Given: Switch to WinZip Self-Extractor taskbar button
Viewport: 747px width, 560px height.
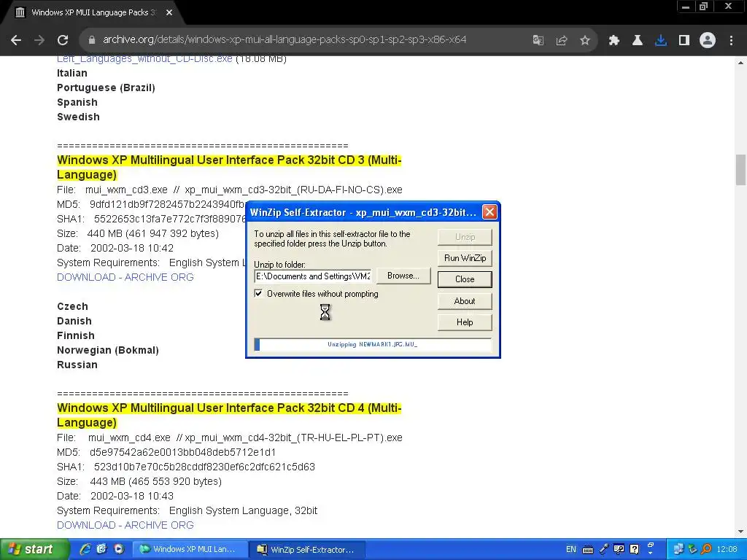Looking at the screenshot, I should pyautogui.click(x=307, y=549).
